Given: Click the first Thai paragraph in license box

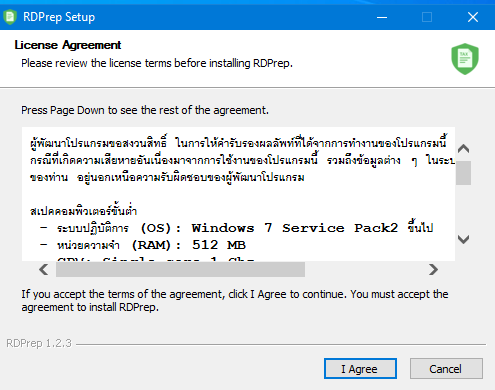Looking at the screenshot, I should point(242,160).
